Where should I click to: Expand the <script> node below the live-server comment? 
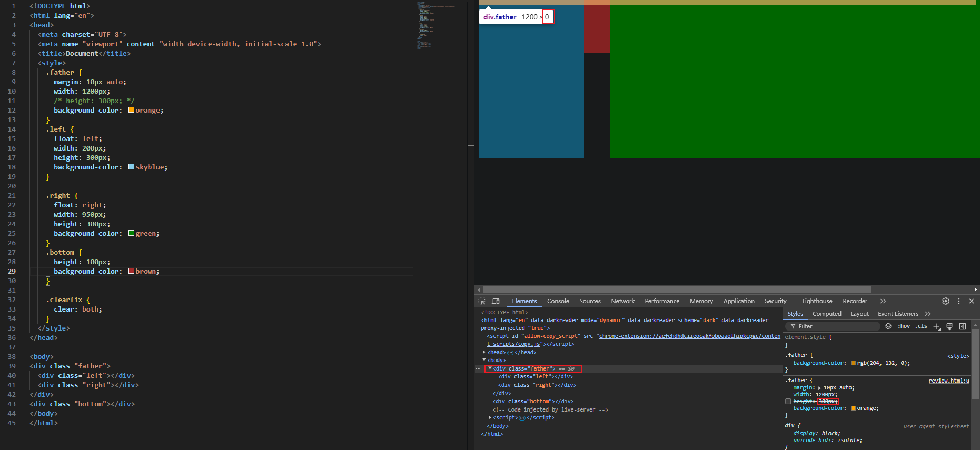[490, 417]
